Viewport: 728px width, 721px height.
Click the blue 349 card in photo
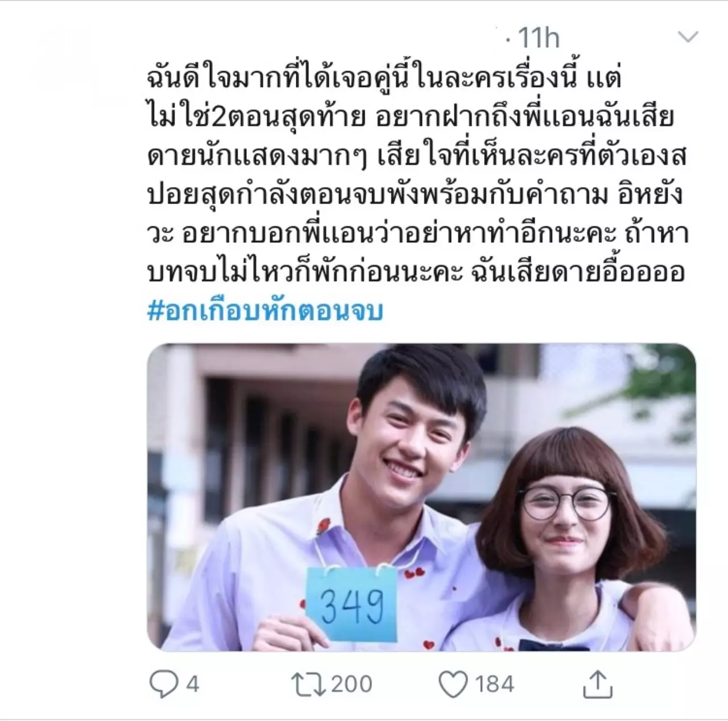[x=351, y=604]
